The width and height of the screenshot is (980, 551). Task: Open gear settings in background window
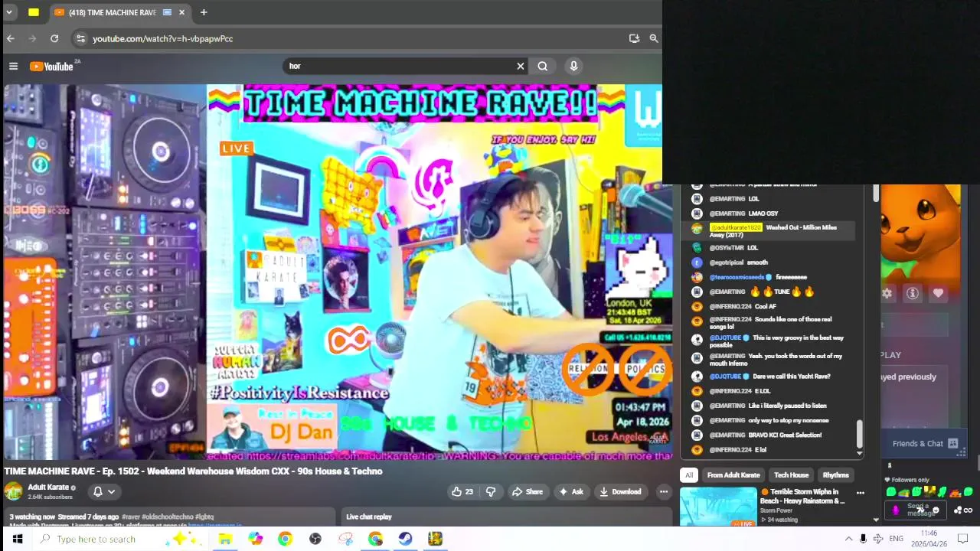(887, 293)
